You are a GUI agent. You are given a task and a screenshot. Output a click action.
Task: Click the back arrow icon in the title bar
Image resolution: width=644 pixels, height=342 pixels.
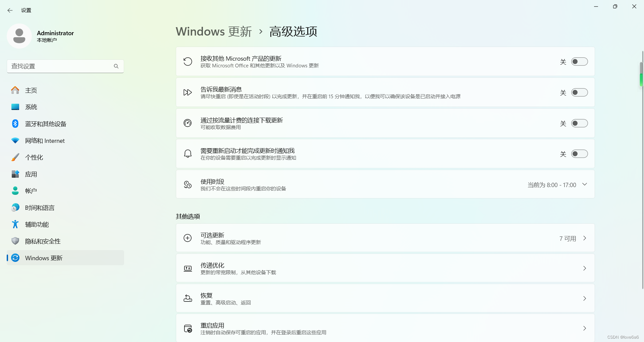(x=10, y=10)
